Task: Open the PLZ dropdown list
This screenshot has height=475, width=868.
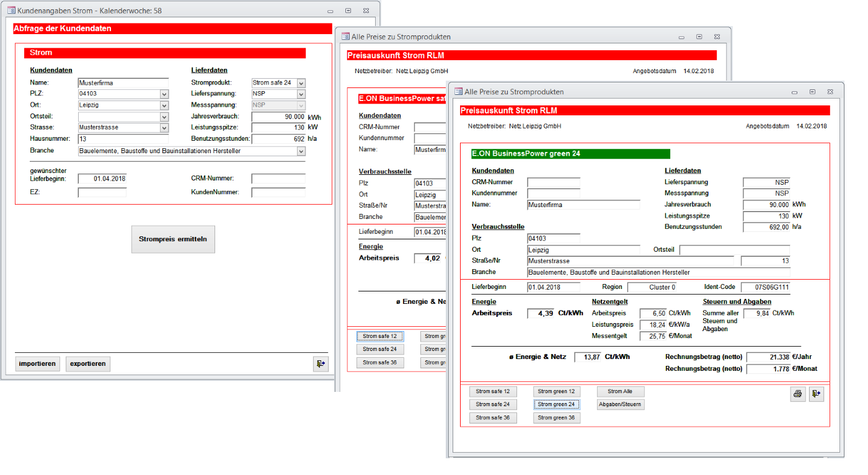Action: (164, 94)
